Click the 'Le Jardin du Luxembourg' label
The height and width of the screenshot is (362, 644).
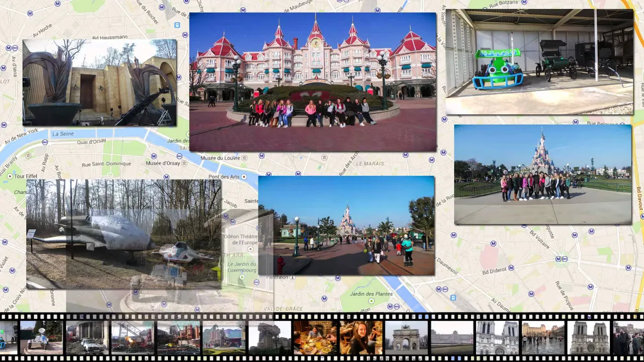point(242,267)
